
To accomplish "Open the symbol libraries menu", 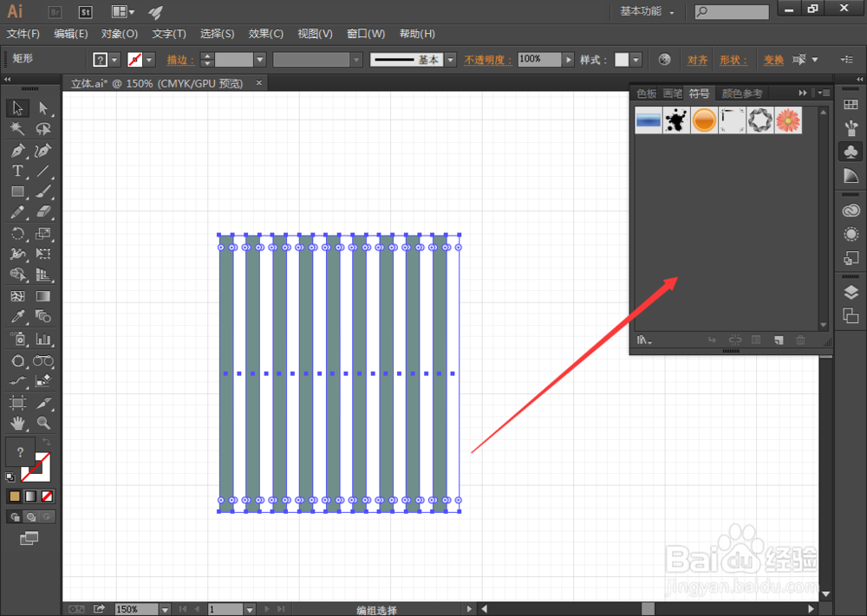I will (x=644, y=340).
